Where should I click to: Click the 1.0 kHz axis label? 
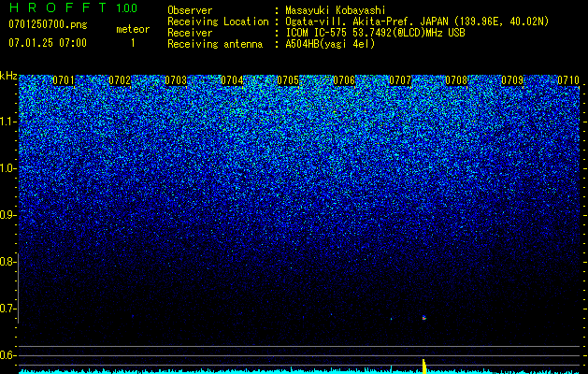tap(7, 168)
